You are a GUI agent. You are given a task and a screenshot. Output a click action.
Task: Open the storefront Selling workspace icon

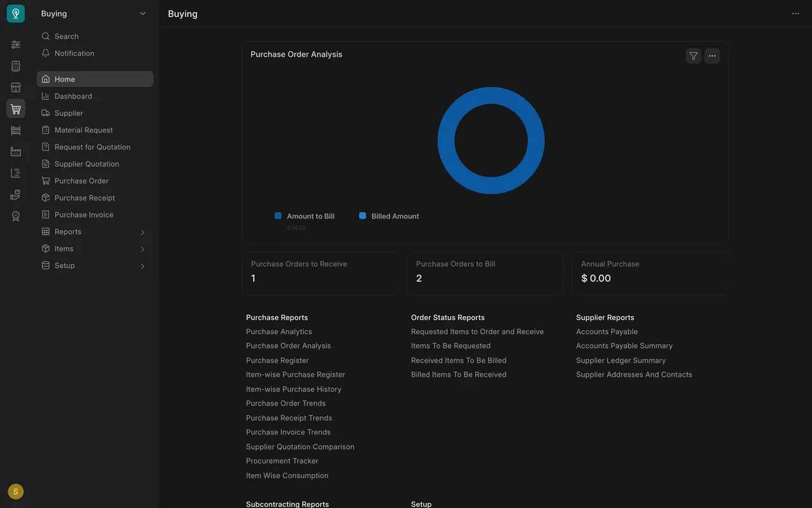[16, 88]
